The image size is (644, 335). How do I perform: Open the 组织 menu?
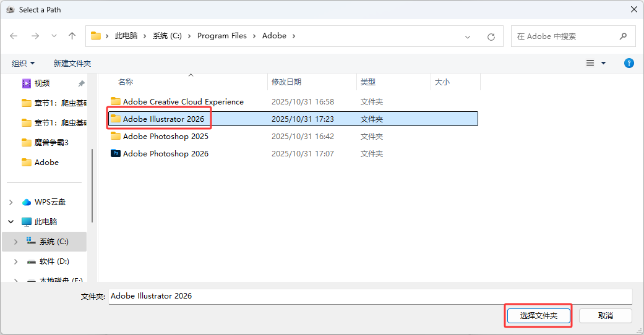[23, 63]
